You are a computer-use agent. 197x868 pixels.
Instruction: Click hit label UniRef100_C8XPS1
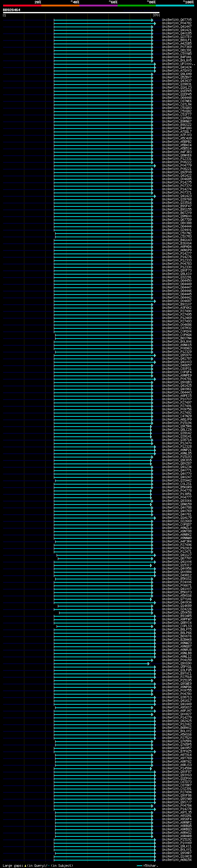(x=177, y=369)
